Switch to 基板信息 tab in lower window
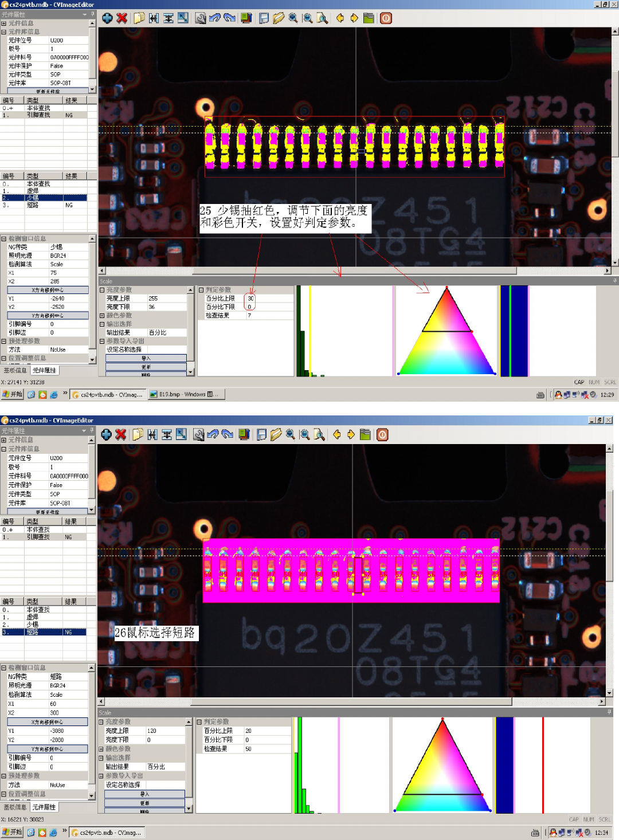 pyautogui.click(x=14, y=807)
